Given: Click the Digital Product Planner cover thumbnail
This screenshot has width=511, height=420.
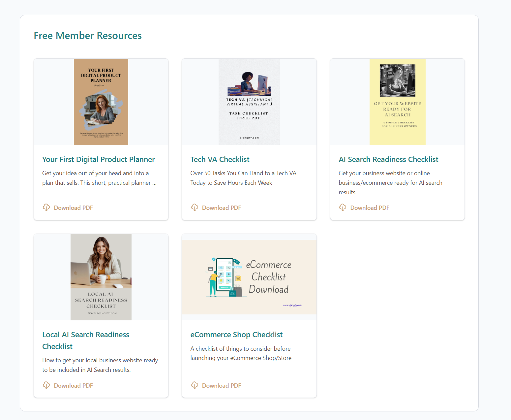Looking at the screenshot, I should point(101,102).
